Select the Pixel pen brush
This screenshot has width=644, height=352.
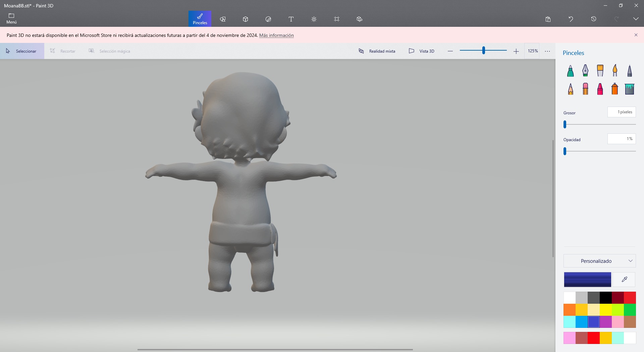630,70
